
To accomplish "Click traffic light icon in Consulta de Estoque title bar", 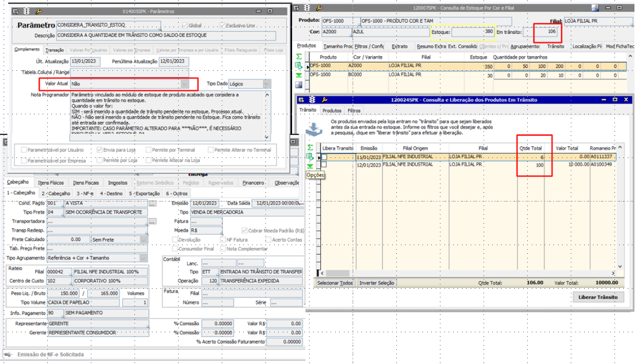I will tap(308, 8).
